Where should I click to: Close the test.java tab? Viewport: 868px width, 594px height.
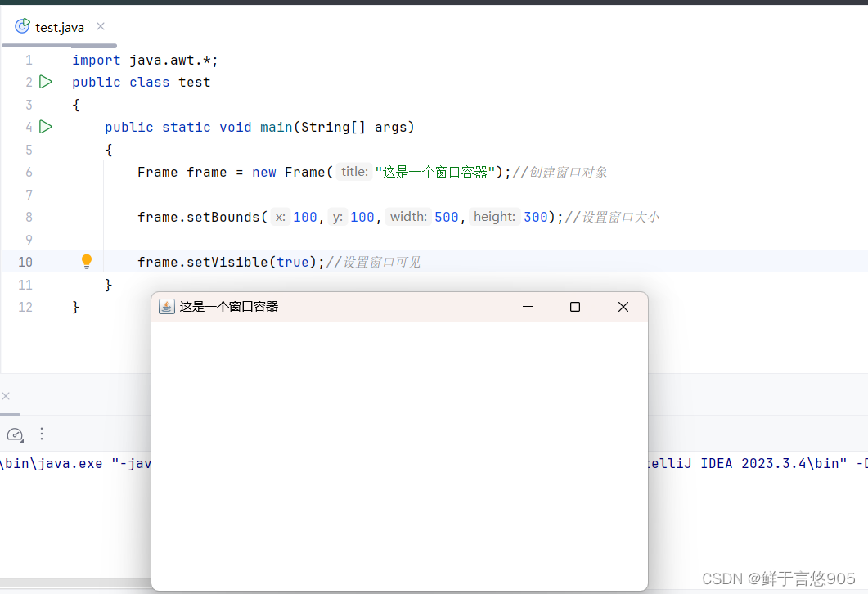point(100,26)
